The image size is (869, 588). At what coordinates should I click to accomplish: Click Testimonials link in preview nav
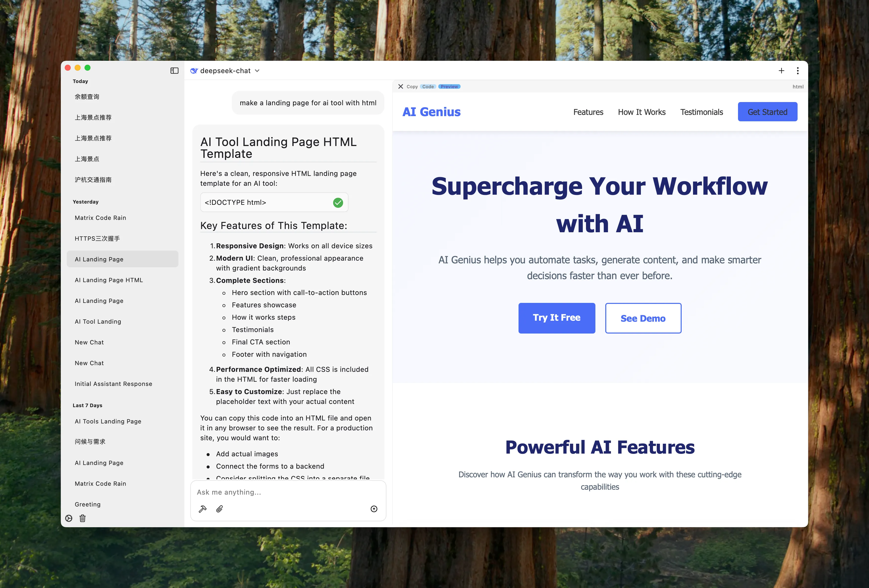point(701,112)
